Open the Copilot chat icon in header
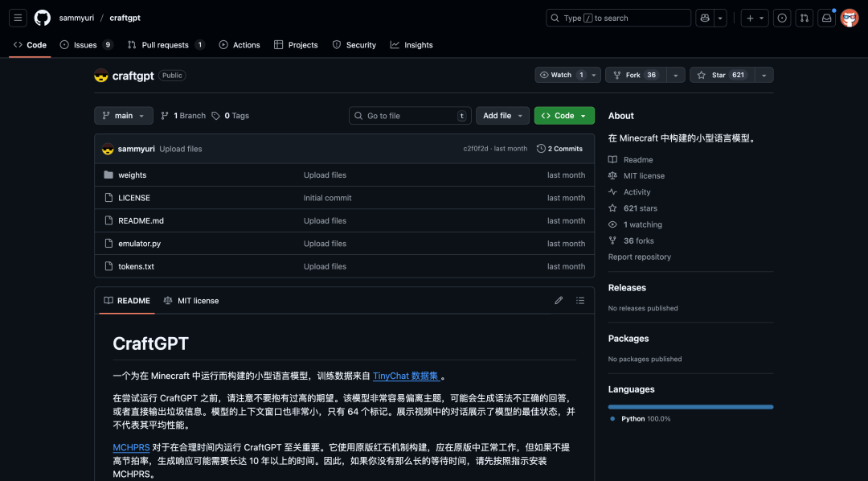This screenshot has height=481, width=868. click(704, 17)
